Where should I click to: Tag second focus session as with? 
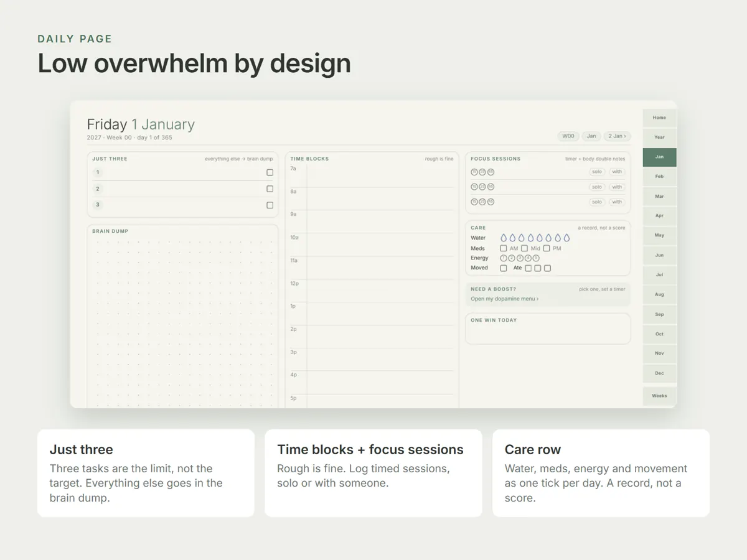(617, 187)
